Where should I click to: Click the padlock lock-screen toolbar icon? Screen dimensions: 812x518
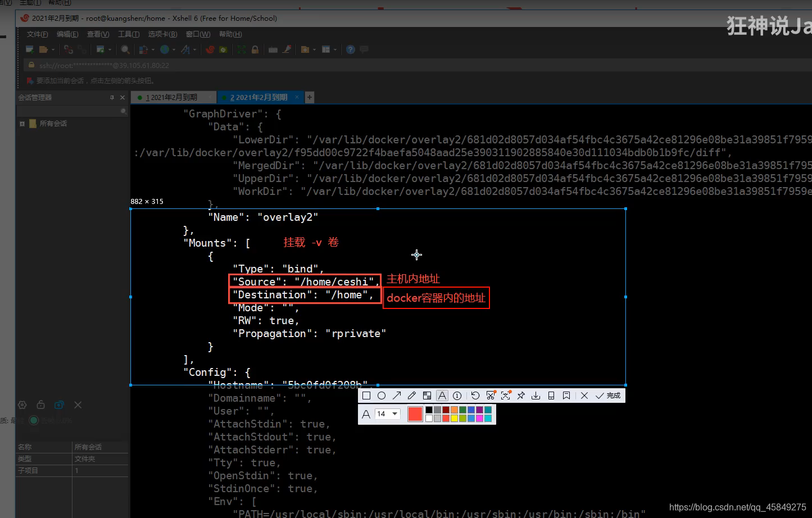point(255,49)
